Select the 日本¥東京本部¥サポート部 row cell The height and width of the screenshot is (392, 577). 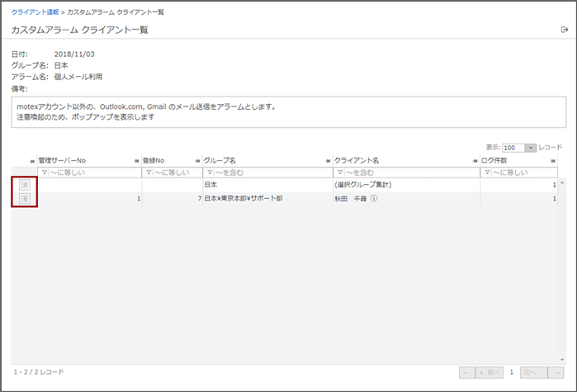tap(244, 199)
